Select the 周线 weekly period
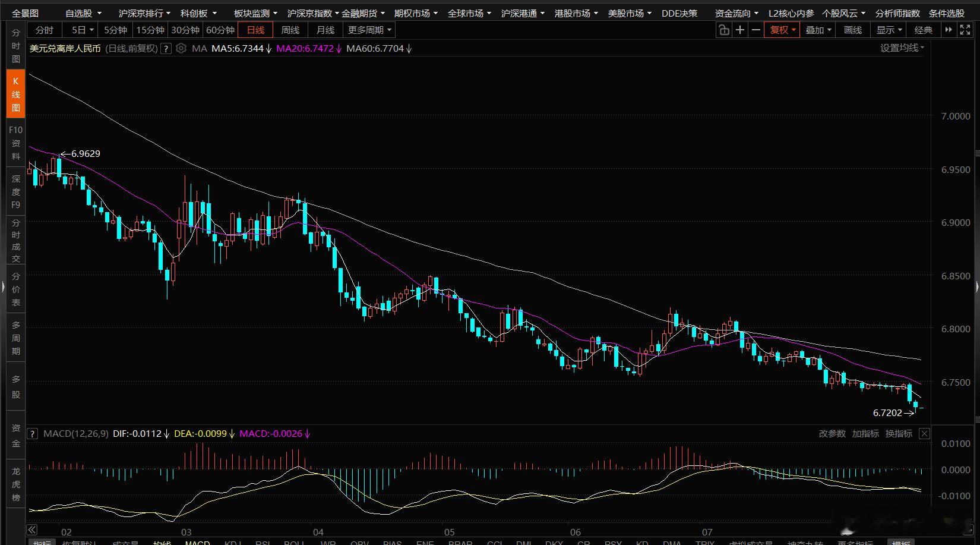The width and height of the screenshot is (980, 545). pyautogui.click(x=290, y=30)
